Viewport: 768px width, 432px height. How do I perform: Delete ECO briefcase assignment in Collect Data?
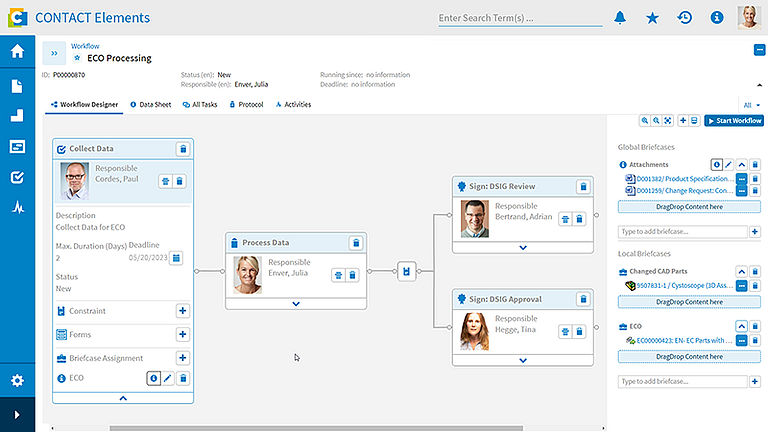click(183, 378)
